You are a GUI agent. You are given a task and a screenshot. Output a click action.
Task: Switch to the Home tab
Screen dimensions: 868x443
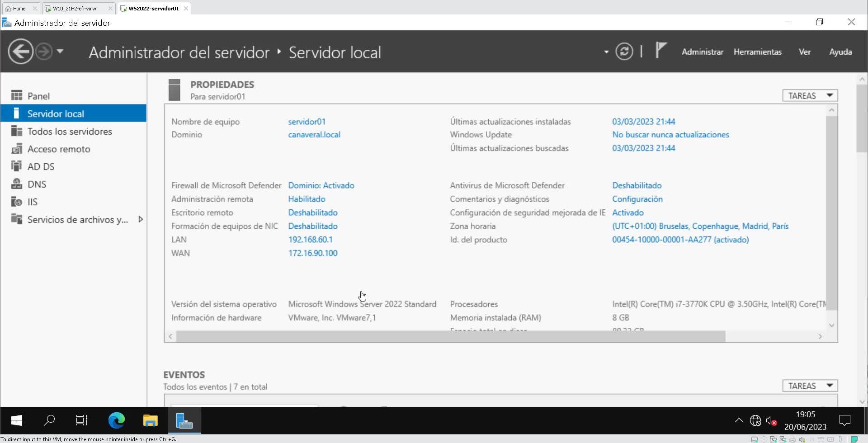[x=19, y=9]
